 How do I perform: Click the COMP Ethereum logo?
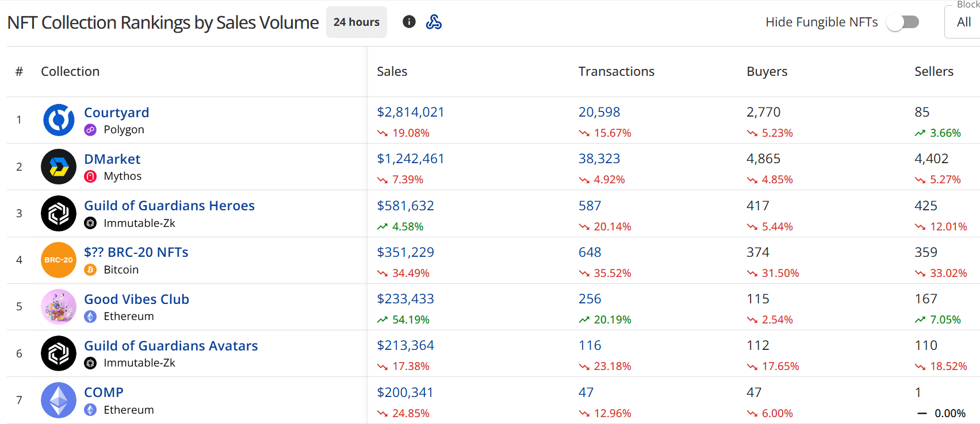click(59, 400)
